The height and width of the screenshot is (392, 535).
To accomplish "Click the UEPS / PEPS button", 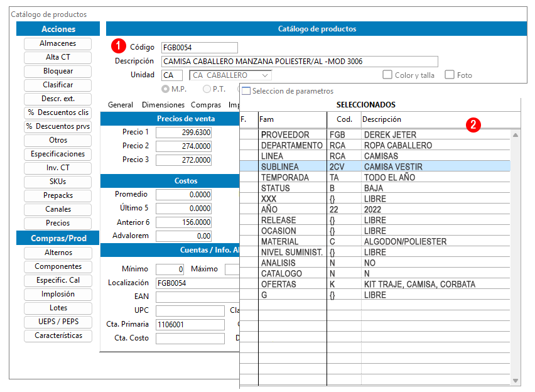I will [58, 322].
